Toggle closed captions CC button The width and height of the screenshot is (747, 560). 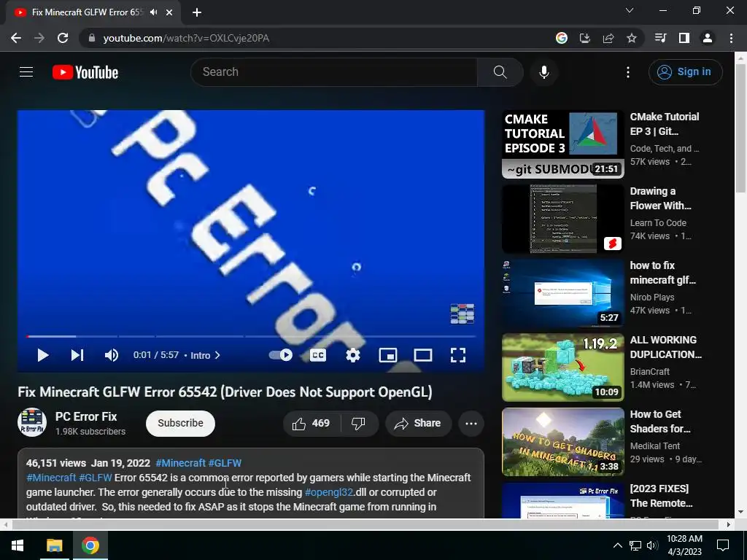[x=318, y=355]
